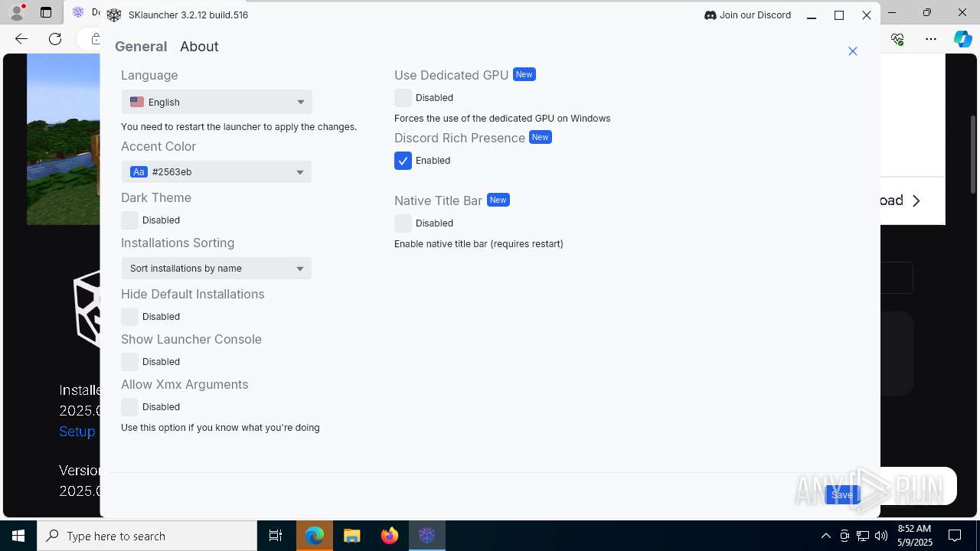980x551 pixels.
Task: Open Microsoft Edge from taskbar
Action: [315, 536]
